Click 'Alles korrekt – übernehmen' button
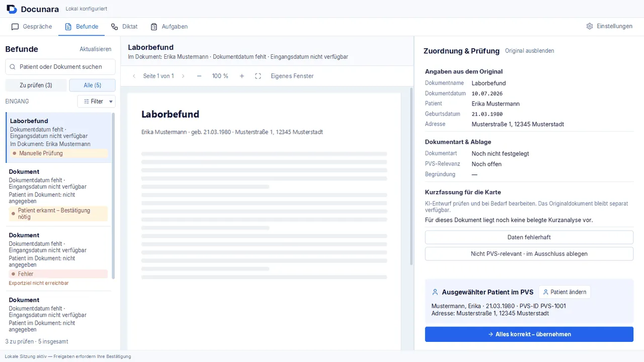This screenshot has width=644, height=362. [x=529, y=334]
